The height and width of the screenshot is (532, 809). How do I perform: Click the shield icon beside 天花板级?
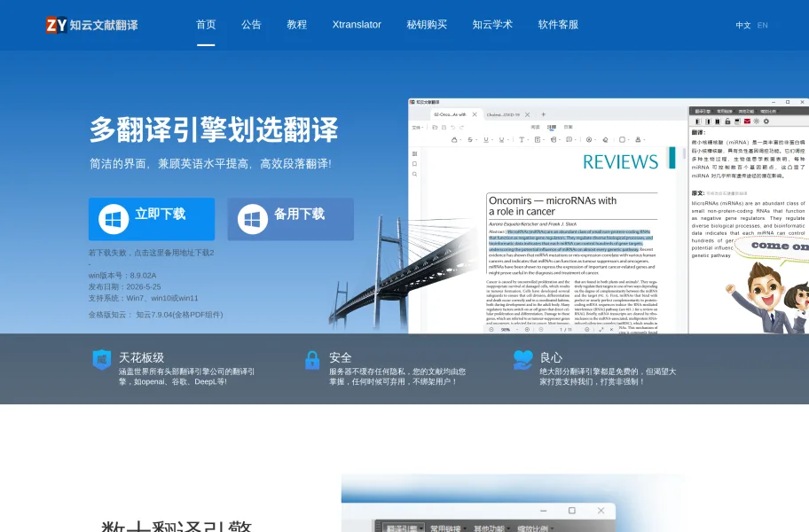click(102, 360)
